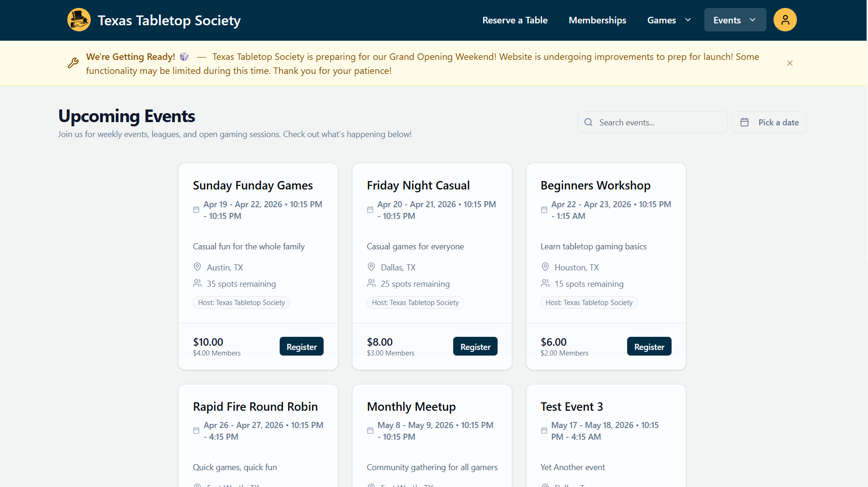Click the Apr 22 - Apr 23, 2026 date text
868x487 pixels.
pyautogui.click(x=591, y=204)
